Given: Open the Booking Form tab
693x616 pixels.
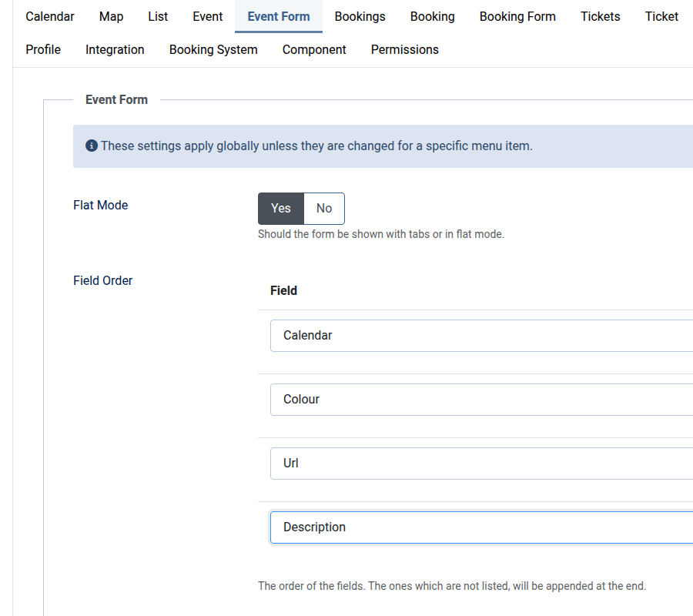Looking at the screenshot, I should coord(517,16).
